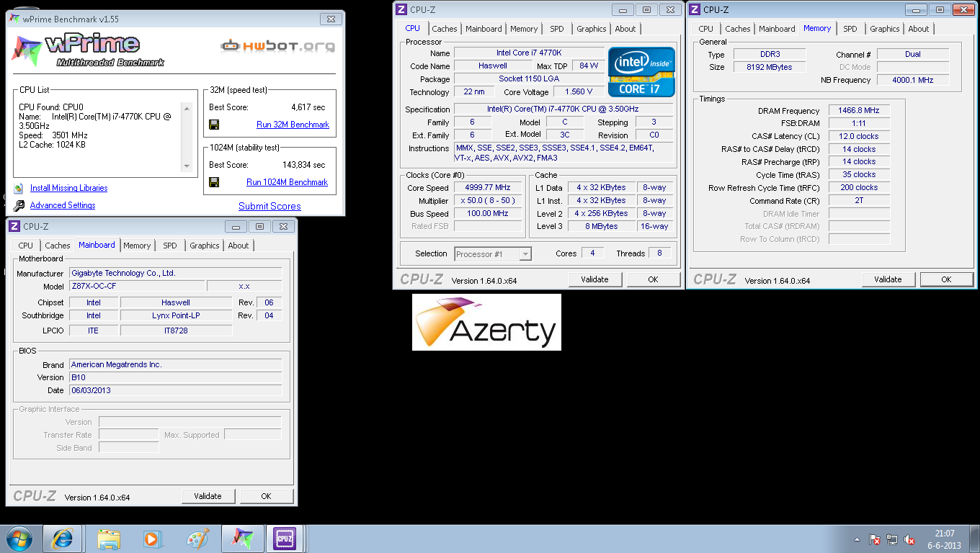Open Windows Explorer folder icon in taskbar
This screenshot has width=980, height=553.
[x=109, y=539]
